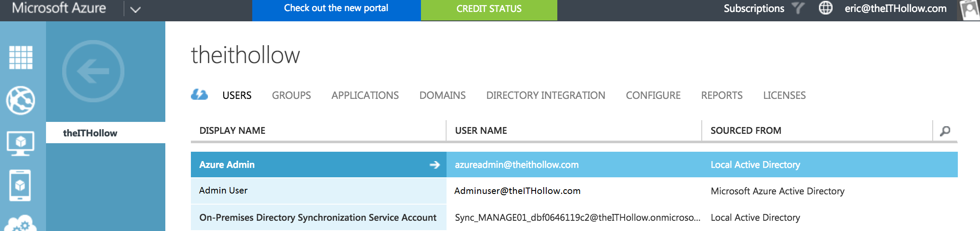Open Web Apps globe icon in sidebar
Screen dimensions: 980x231
click(x=20, y=101)
